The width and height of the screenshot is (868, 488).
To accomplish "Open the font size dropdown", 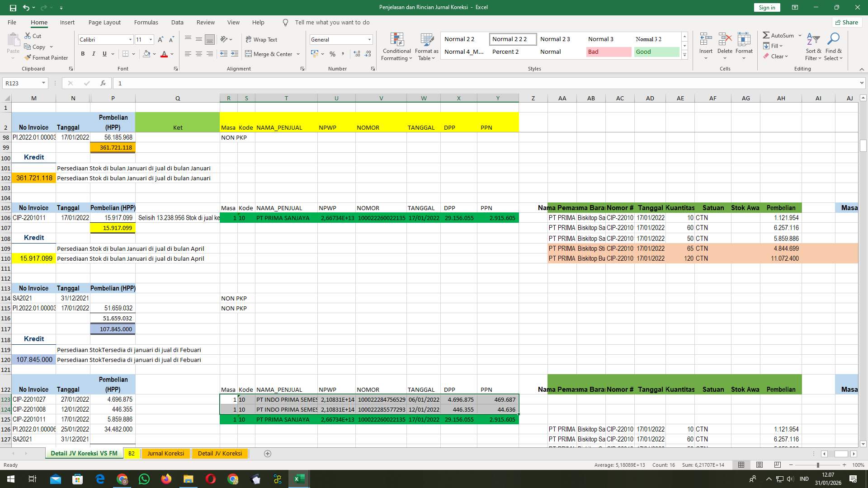I will 151,39.
